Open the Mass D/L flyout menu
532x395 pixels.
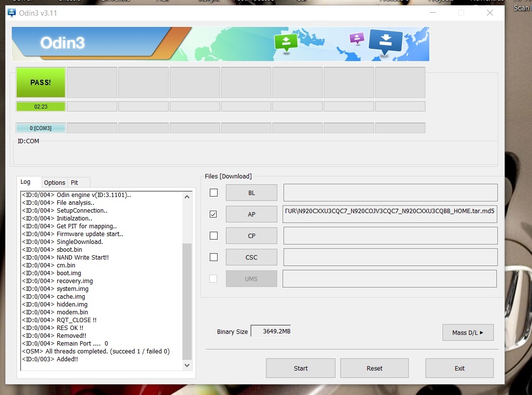click(x=468, y=332)
